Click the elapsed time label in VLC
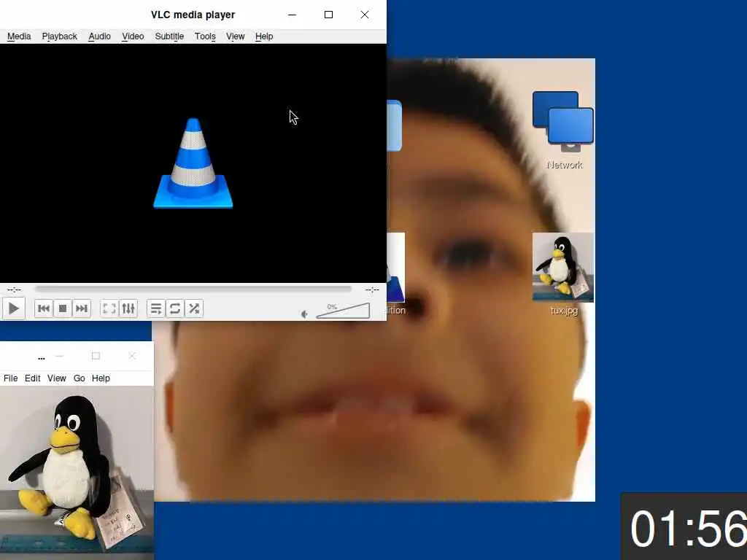Screen dimensions: 747x560 point(14,289)
